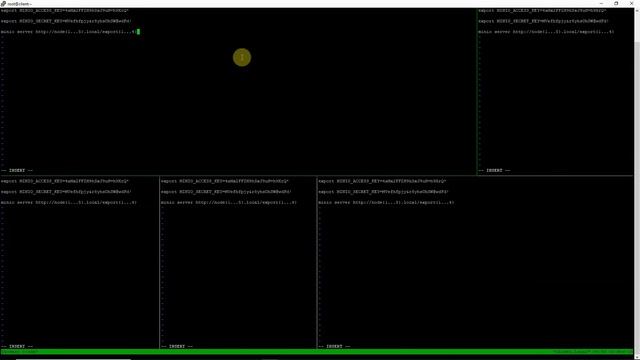Image resolution: width=640 pixels, height=360 pixels.
Task: Click the window title text in title bar
Action: [x=19, y=4]
